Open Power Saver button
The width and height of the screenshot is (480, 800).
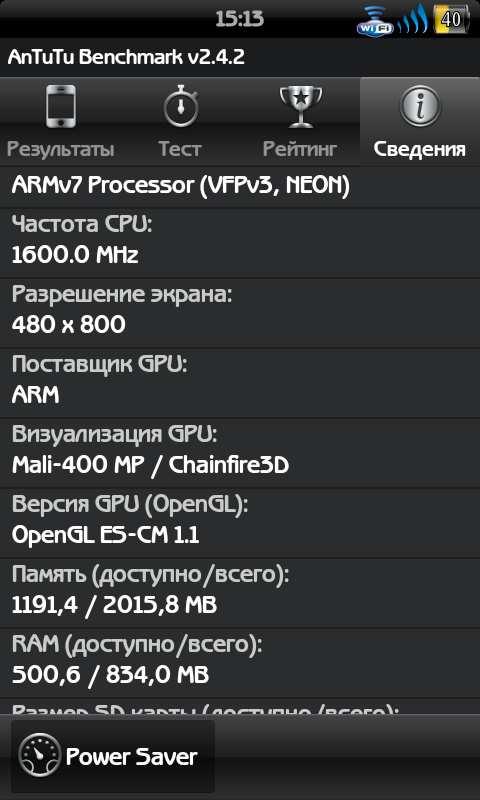[113, 756]
